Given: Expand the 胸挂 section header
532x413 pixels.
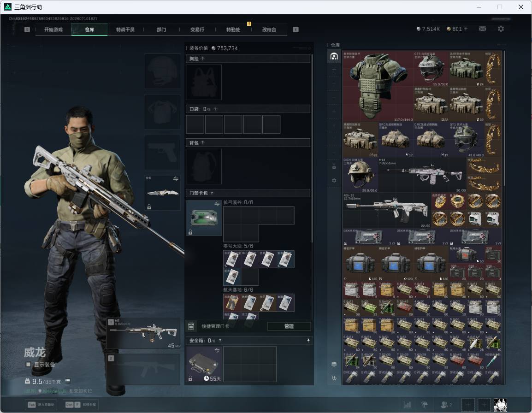Looking at the screenshot, I should tap(248, 59).
